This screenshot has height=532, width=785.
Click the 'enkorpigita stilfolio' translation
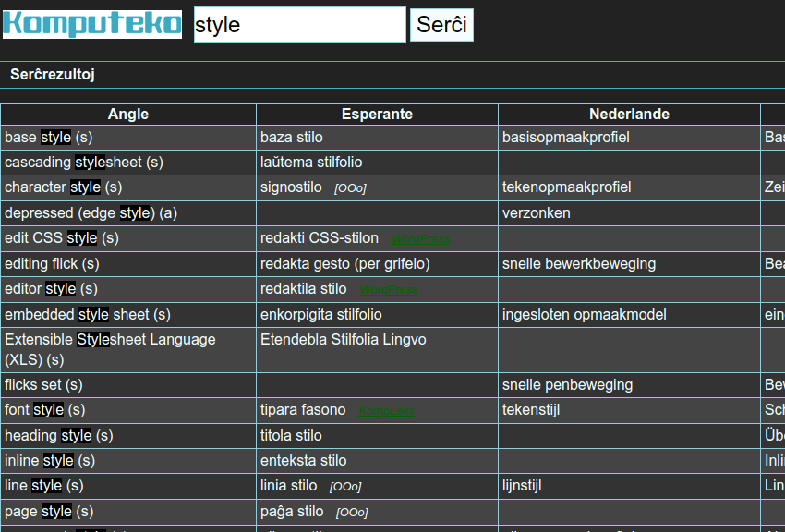point(320,314)
